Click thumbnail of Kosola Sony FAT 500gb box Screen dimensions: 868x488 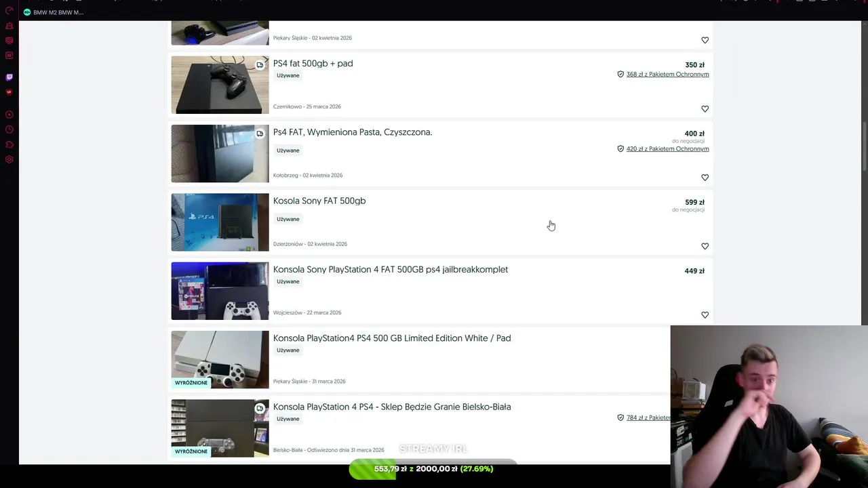point(220,222)
